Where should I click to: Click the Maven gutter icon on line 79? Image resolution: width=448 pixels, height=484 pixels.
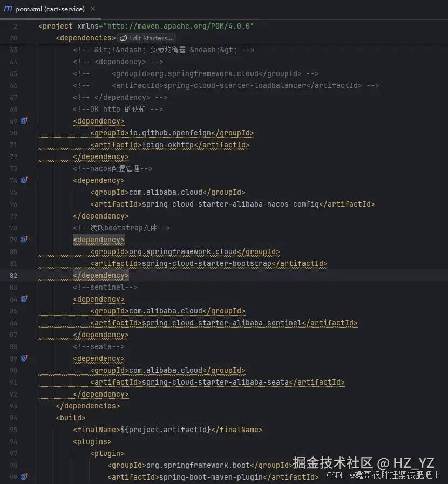click(24, 240)
